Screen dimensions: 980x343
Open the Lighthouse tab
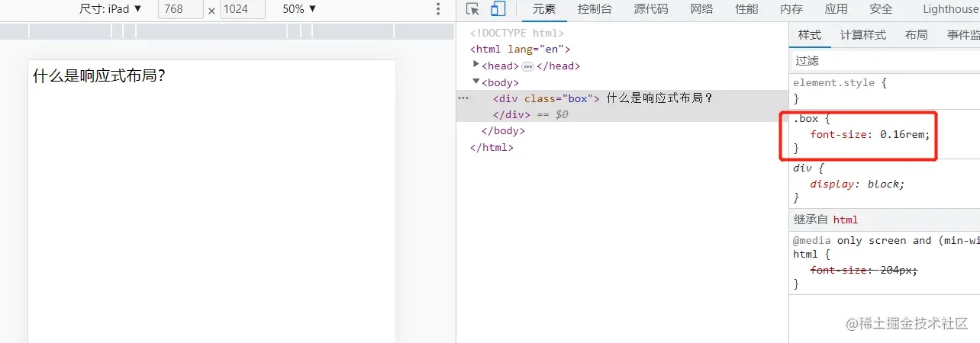tap(950, 9)
